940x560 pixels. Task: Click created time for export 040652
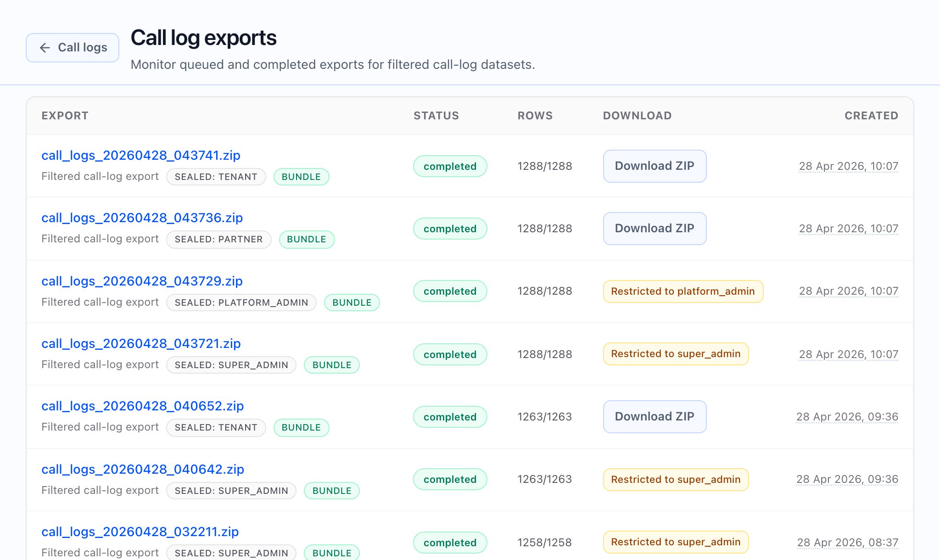847,417
